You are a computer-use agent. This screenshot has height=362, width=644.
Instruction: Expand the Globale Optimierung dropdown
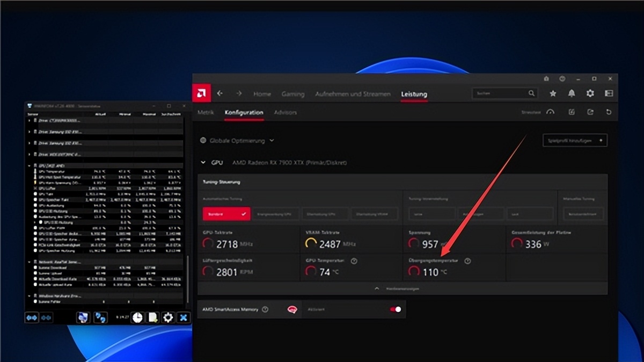[237, 141]
